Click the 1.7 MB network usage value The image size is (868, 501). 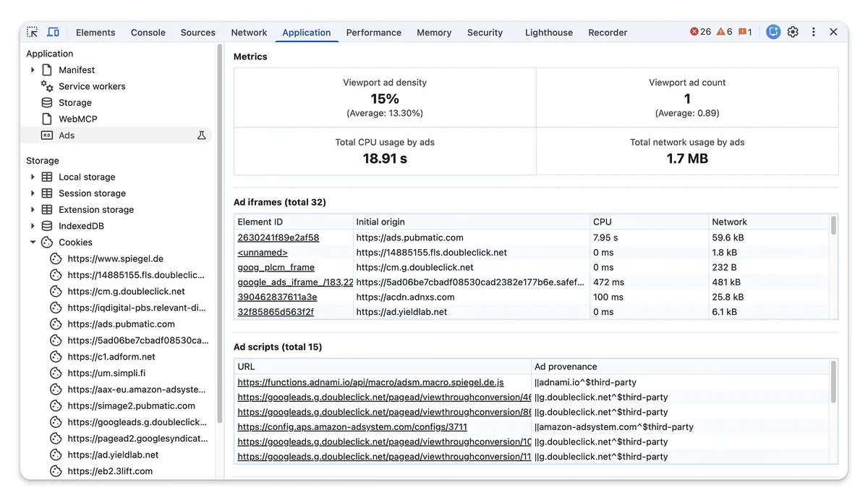[687, 159]
